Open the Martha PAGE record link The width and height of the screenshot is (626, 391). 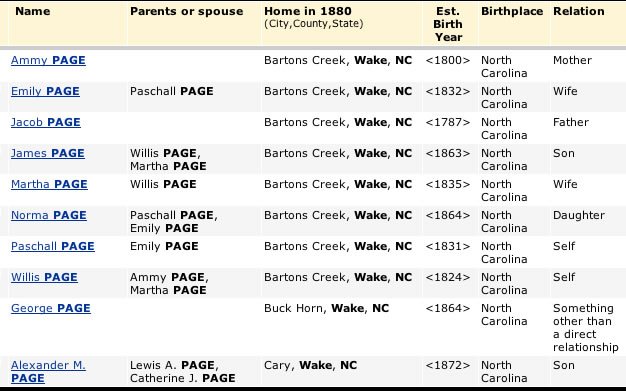point(49,185)
